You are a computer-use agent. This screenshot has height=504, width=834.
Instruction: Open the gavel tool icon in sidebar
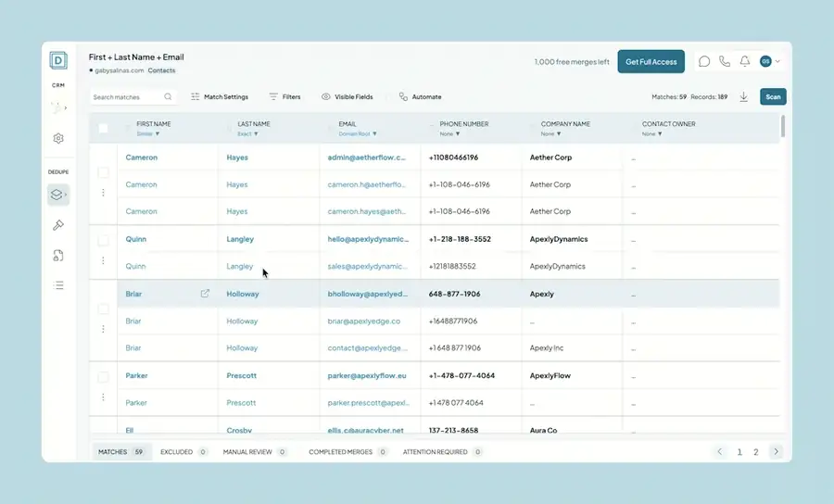58,225
